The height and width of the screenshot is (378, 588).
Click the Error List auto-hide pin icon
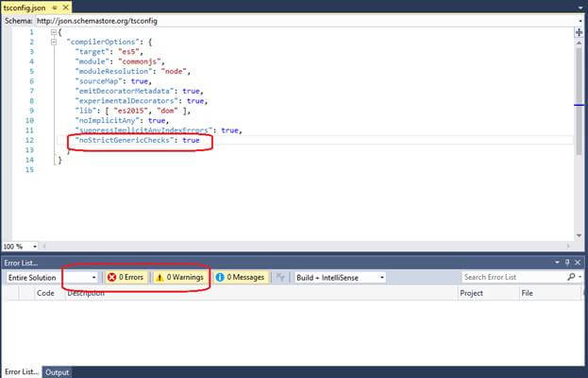click(x=567, y=263)
